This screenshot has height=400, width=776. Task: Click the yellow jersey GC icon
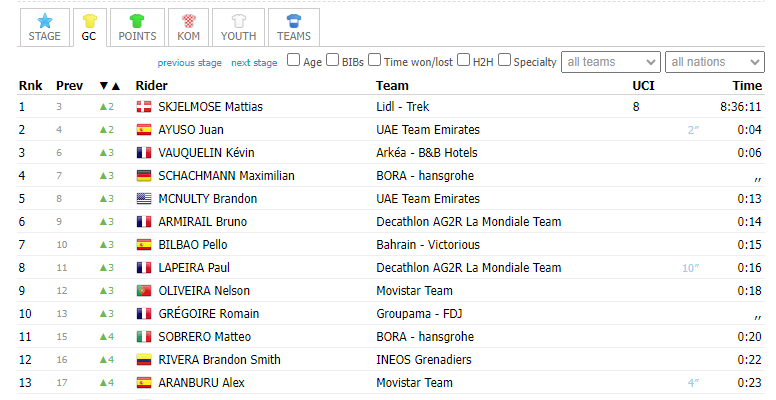[88, 20]
